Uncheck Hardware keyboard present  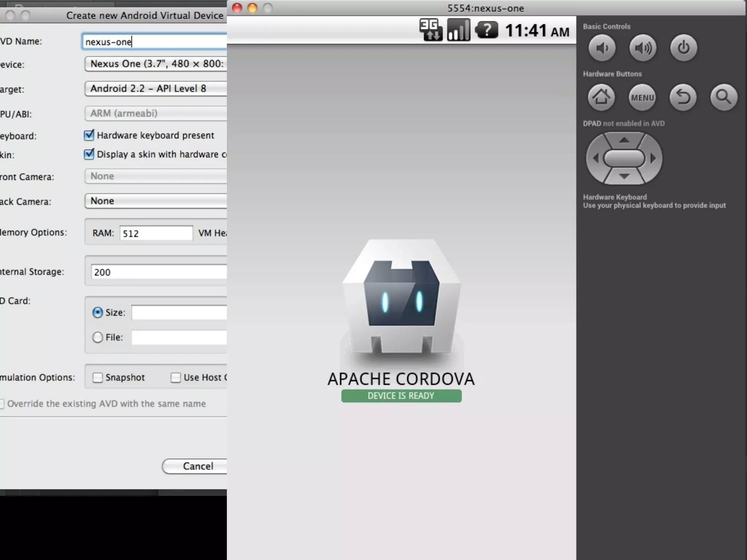[x=89, y=135]
